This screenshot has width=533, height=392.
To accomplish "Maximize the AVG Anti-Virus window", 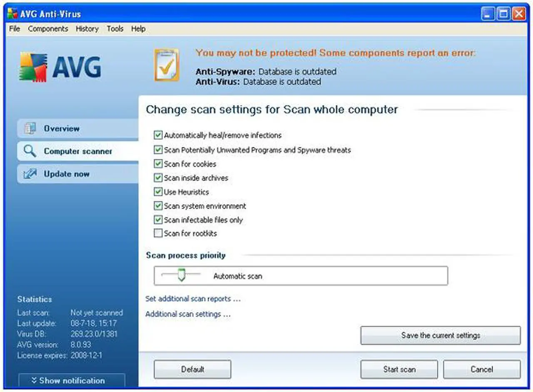I will point(503,14).
